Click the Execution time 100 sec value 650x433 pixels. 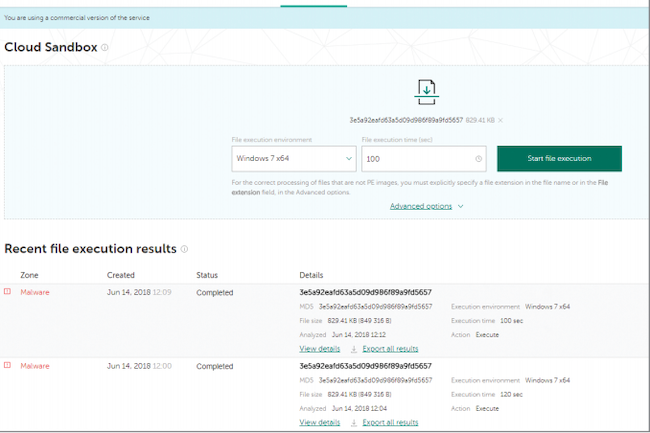pyautogui.click(x=511, y=321)
